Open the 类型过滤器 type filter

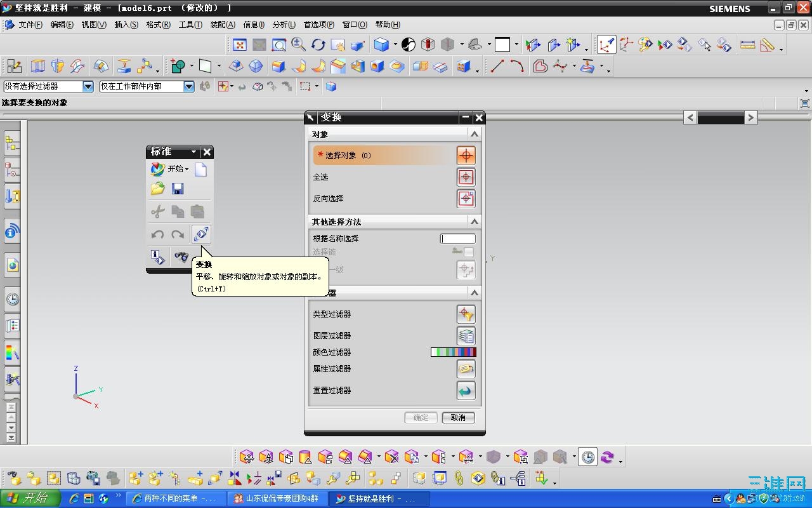pos(466,314)
